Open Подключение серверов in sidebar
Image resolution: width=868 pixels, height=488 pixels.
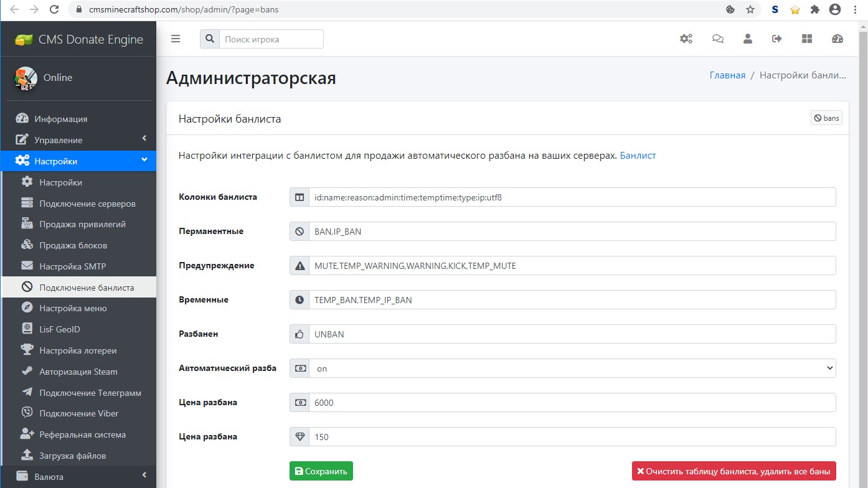(87, 204)
